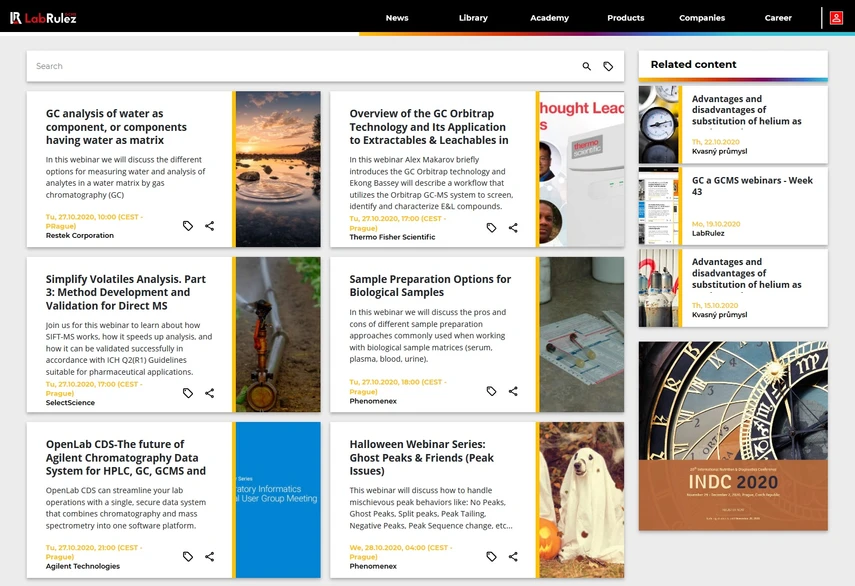Open the Library menu

[473, 18]
